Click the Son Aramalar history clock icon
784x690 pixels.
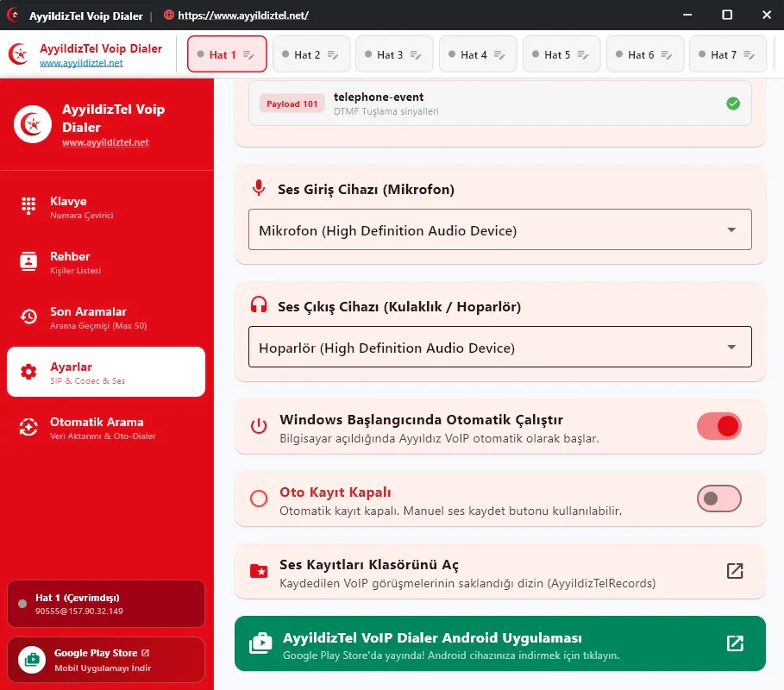(x=28, y=317)
